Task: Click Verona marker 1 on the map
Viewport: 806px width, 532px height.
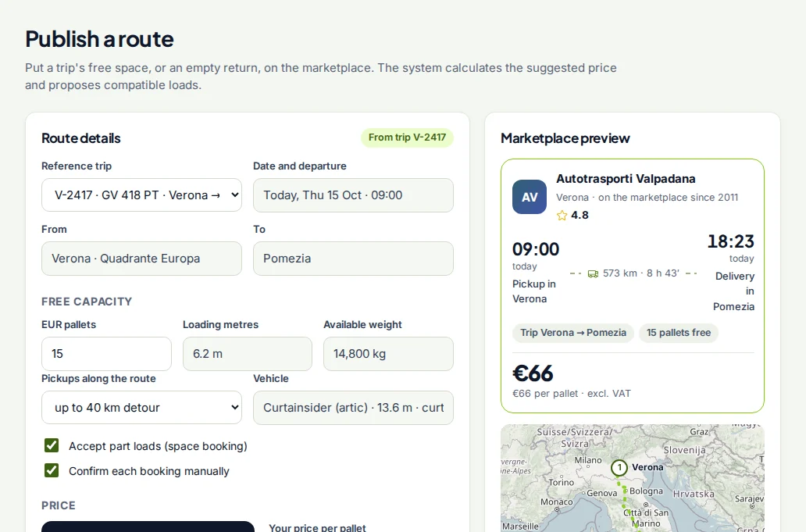Action: pyautogui.click(x=619, y=468)
